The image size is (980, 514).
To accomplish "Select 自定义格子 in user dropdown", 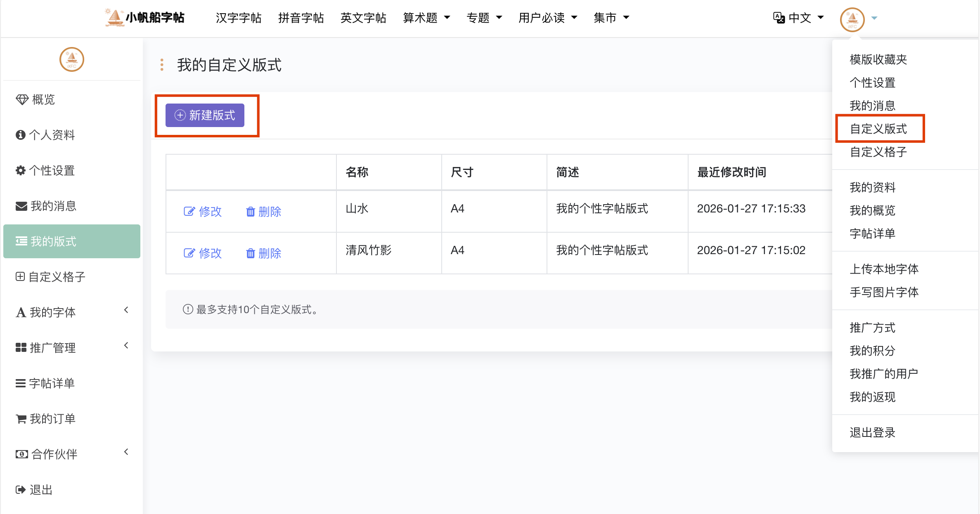I will pyautogui.click(x=878, y=152).
